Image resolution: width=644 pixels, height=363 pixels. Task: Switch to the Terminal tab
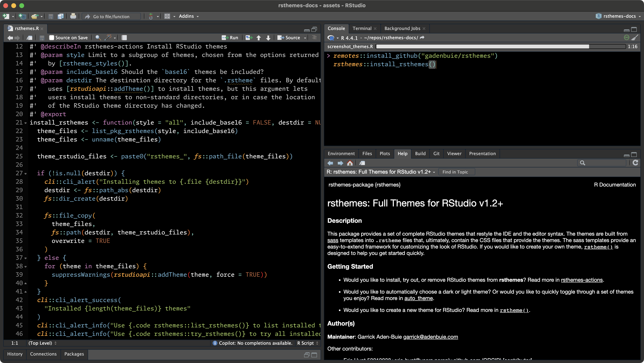[x=362, y=28]
